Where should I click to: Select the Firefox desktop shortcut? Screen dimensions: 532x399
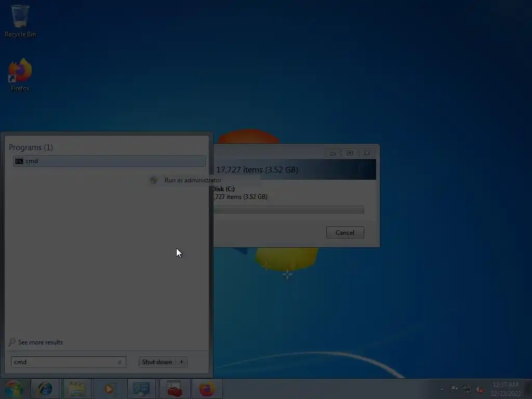point(20,75)
